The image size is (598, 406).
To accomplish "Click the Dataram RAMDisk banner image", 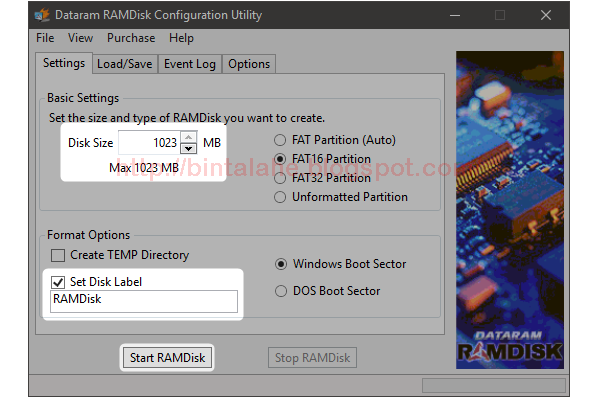I will (x=510, y=210).
